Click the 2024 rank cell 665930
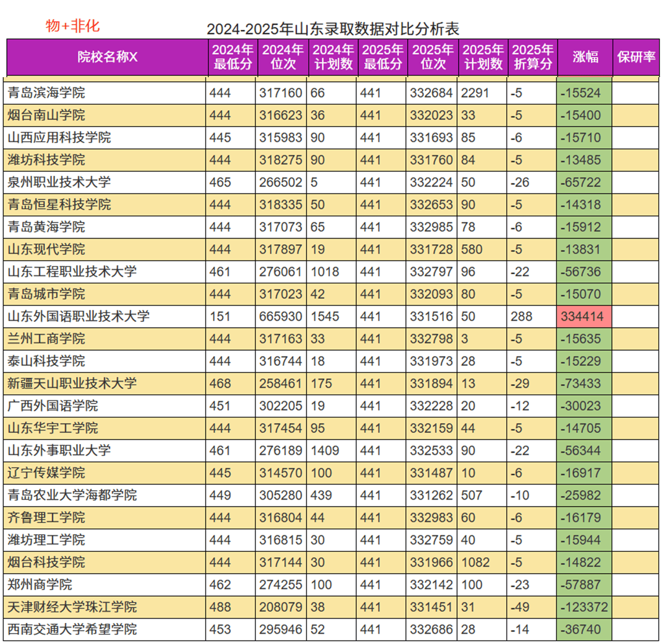Viewport: 662px width, 644px height. (x=281, y=316)
